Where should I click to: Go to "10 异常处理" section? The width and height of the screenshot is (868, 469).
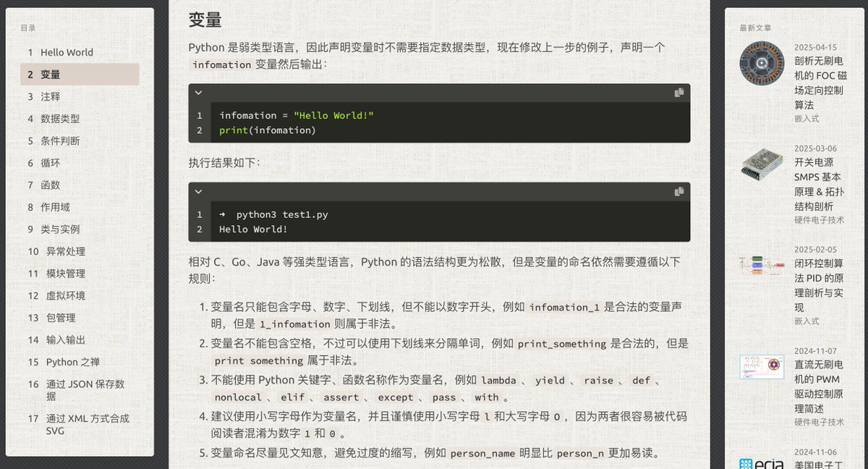pos(80,251)
